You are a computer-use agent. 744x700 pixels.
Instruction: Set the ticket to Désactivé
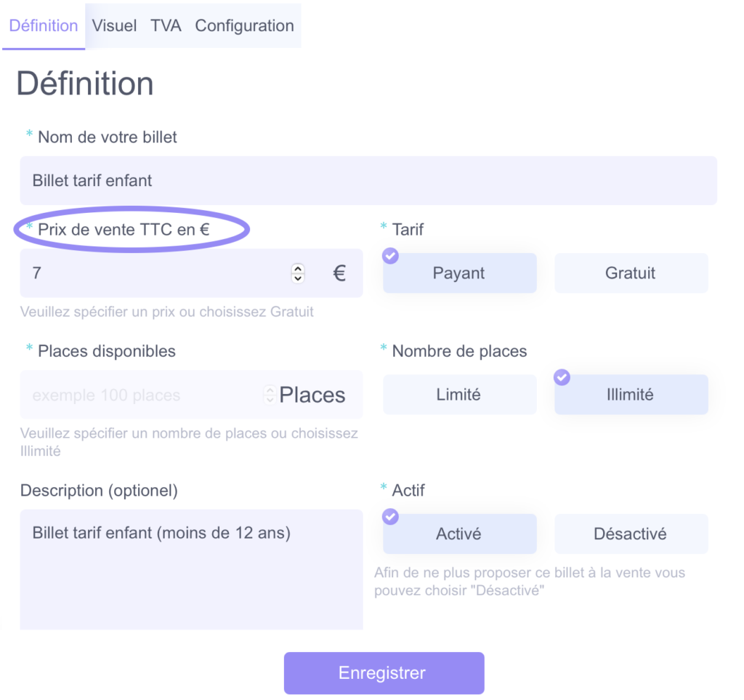(x=631, y=534)
